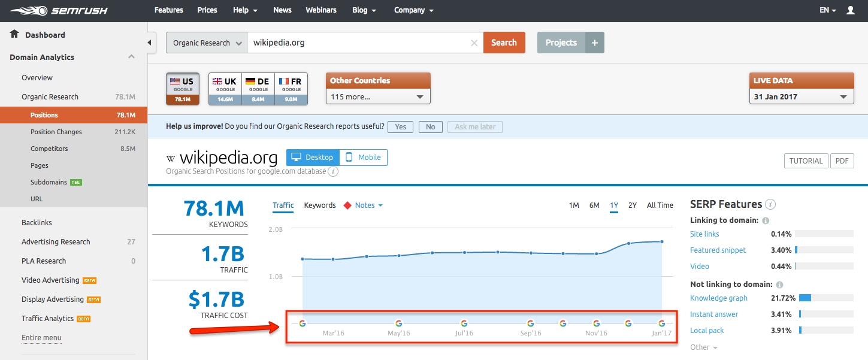Switch to Desktop view
Viewport: 868px width, 360px height.
pyautogui.click(x=313, y=158)
